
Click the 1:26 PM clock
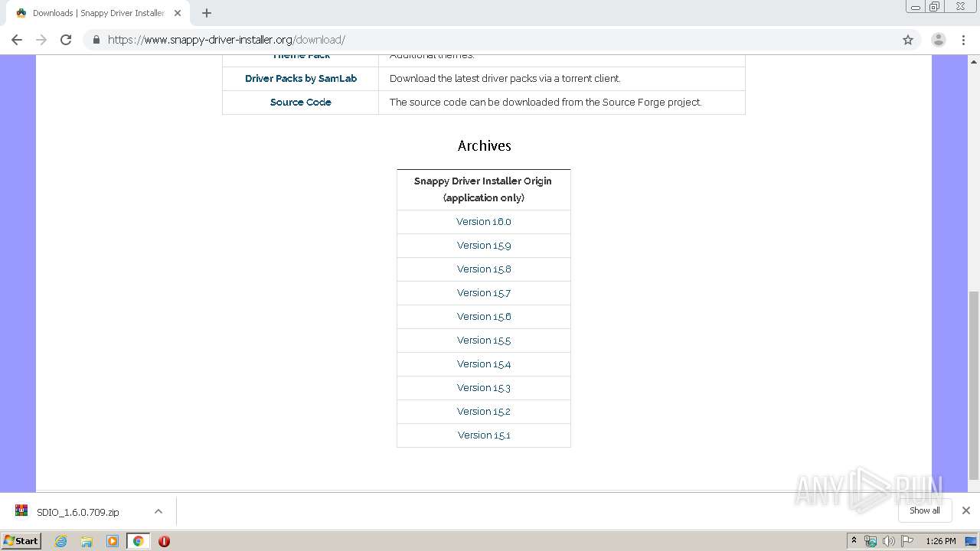pos(940,541)
